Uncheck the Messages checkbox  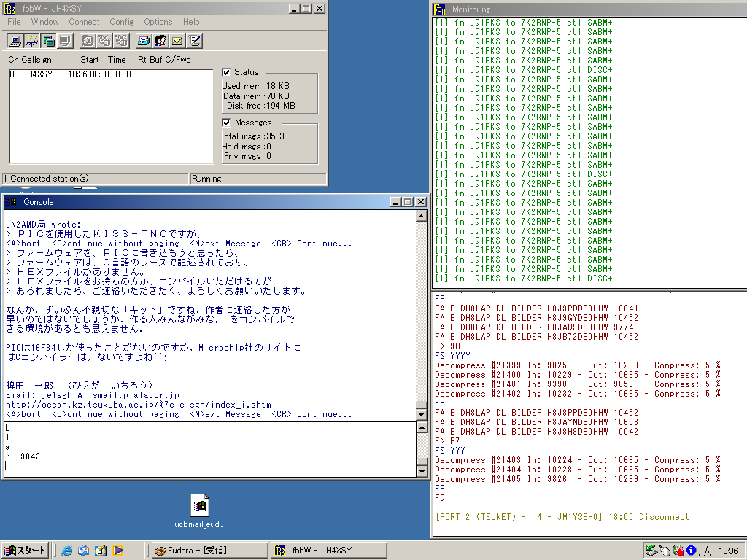tap(227, 122)
